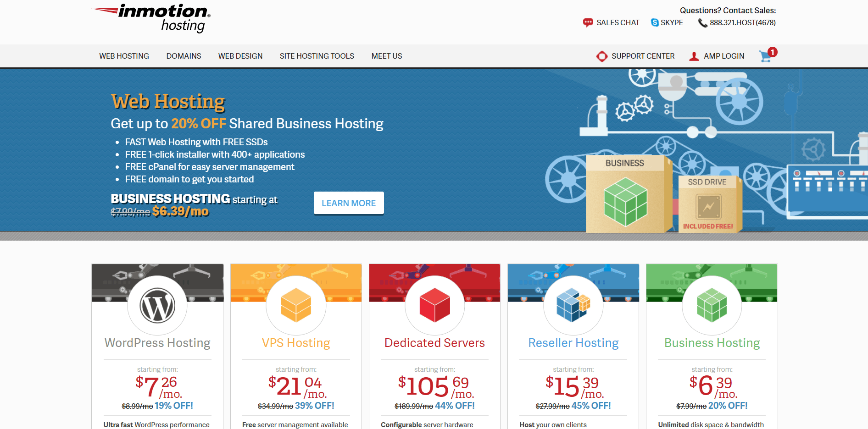Click the SSD Drive box in banner

click(x=710, y=204)
